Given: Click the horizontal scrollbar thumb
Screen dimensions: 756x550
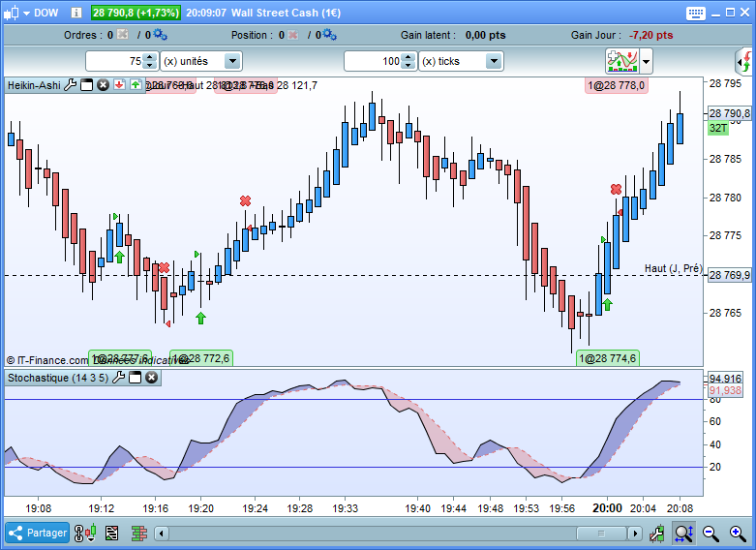Looking at the screenshot, I should point(601,534).
